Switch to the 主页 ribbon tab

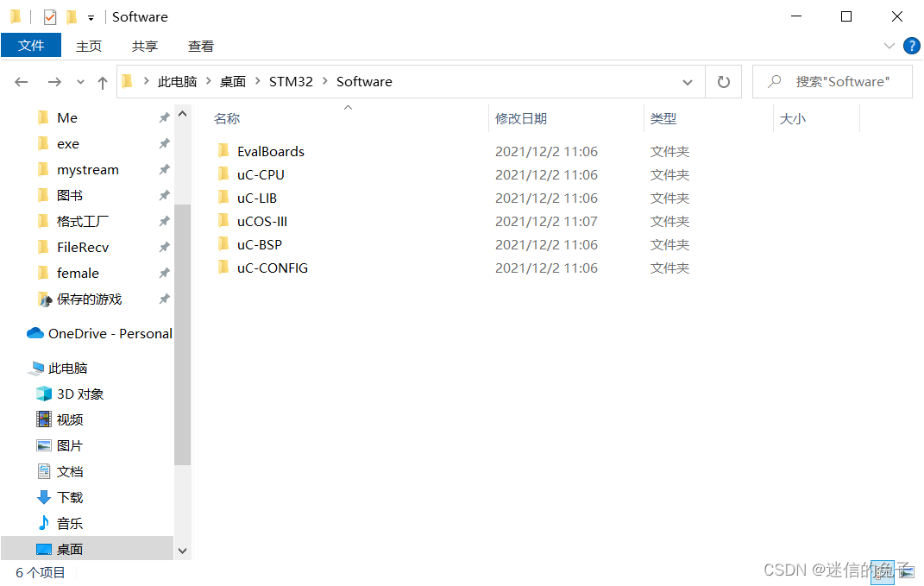point(89,46)
